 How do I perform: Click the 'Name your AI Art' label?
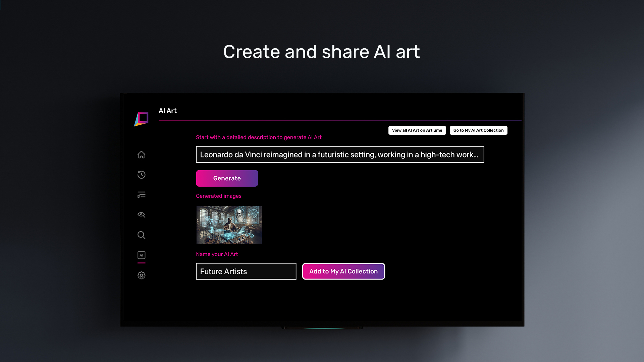pos(217,254)
